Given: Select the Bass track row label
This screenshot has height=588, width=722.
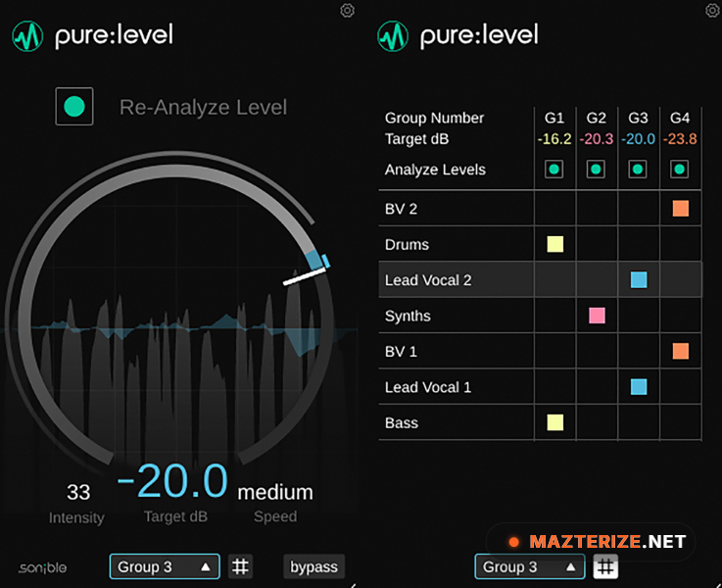Looking at the screenshot, I should pos(402,422).
